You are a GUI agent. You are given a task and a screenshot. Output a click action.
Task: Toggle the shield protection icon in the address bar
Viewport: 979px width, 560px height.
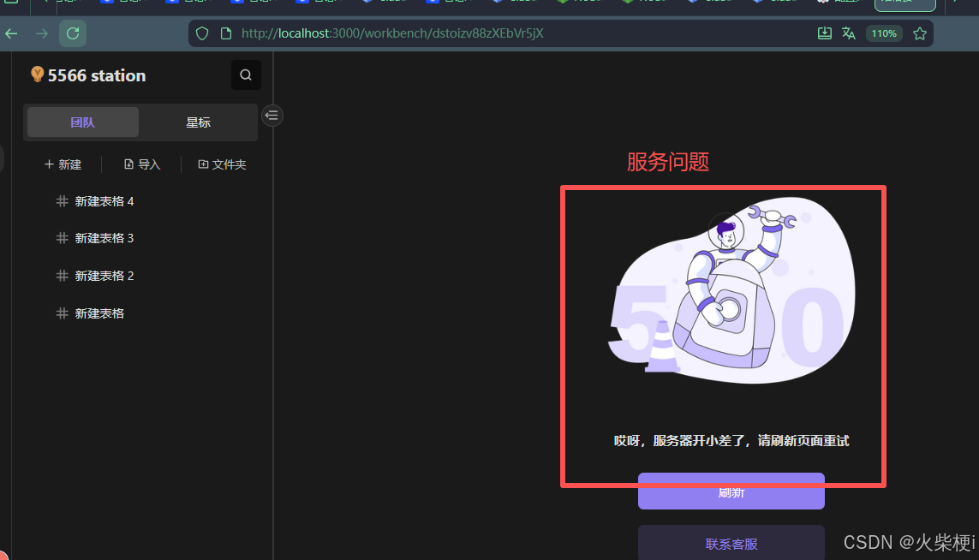[x=200, y=33]
